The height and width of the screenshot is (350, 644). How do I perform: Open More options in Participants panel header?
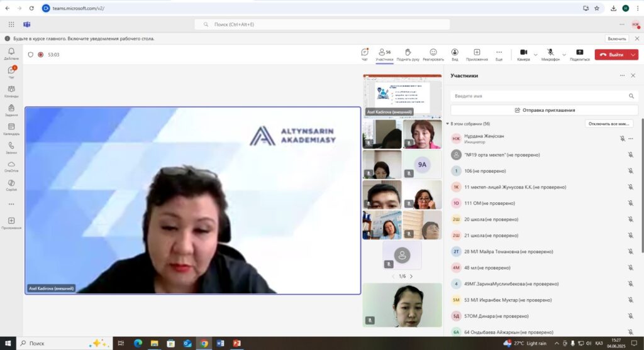622,75
